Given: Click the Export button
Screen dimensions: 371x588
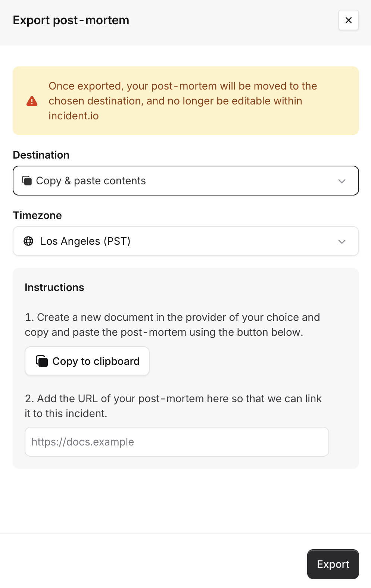Looking at the screenshot, I should click(x=333, y=564).
